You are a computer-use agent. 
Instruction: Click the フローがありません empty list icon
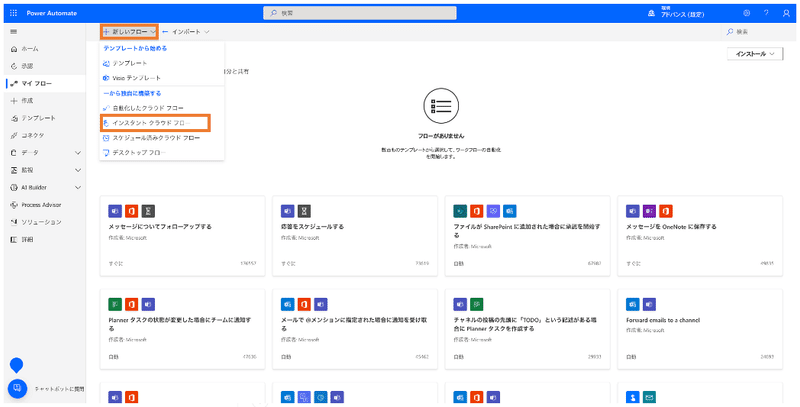click(x=441, y=106)
